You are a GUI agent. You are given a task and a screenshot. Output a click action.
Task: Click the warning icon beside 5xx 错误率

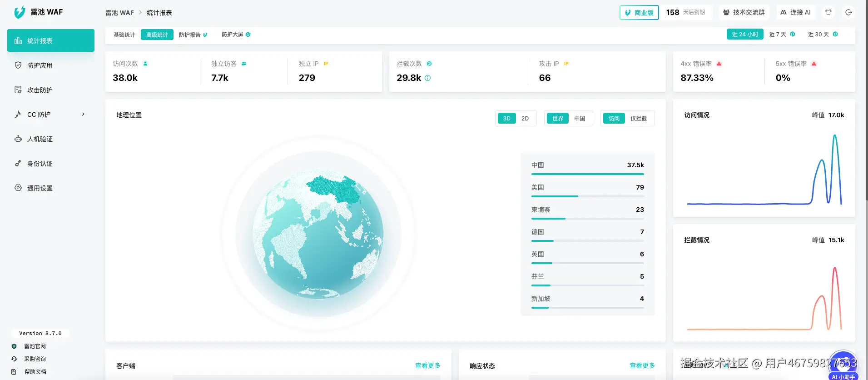point(814,64)
